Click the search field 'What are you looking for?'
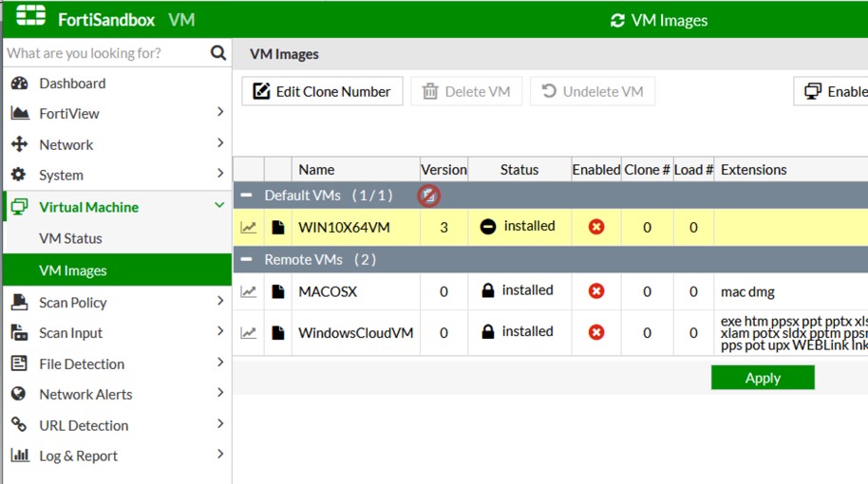 pyautogui.click(x=106, y=53)
